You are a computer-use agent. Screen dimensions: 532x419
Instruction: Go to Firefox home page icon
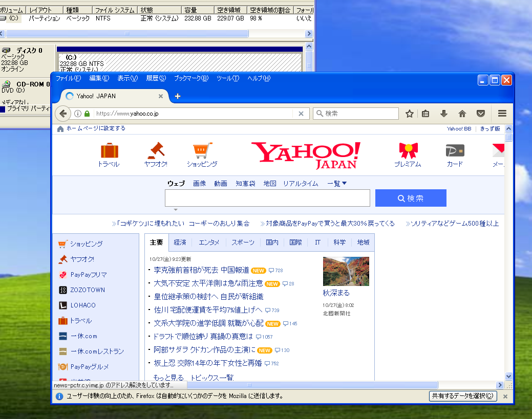pyautogui.click(x=462, y=114)
